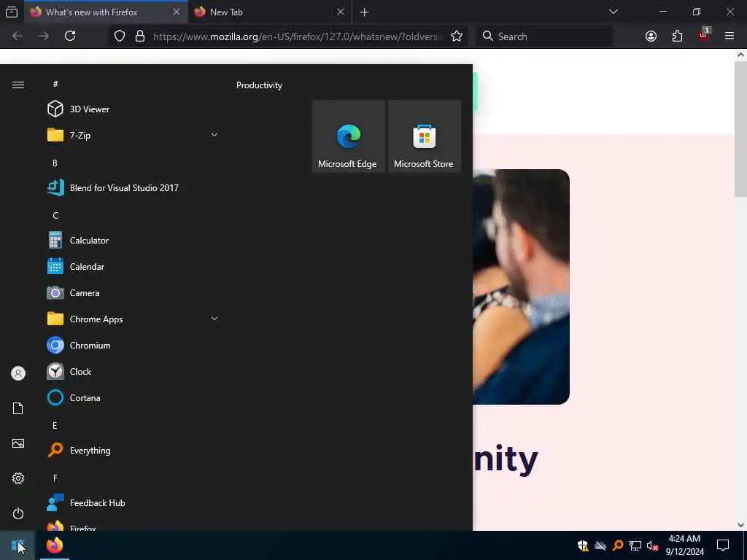Viewport: 747px width, 560px height.
Task: Close the What's new with Firefox tab
Action: (x=177, y=12)
